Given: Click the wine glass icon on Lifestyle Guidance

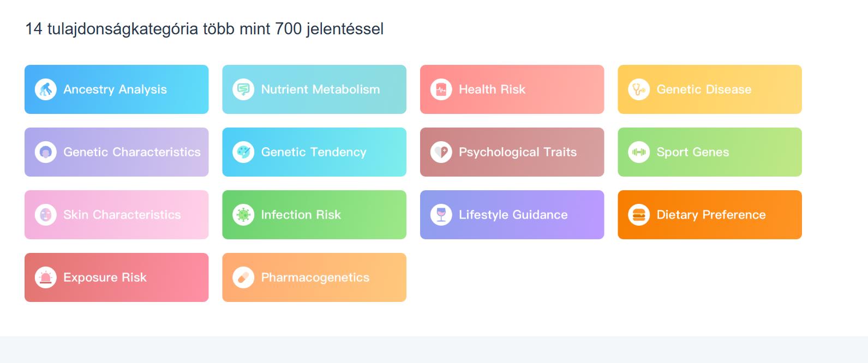Looking at the screenshot, I should coord(441,215).
